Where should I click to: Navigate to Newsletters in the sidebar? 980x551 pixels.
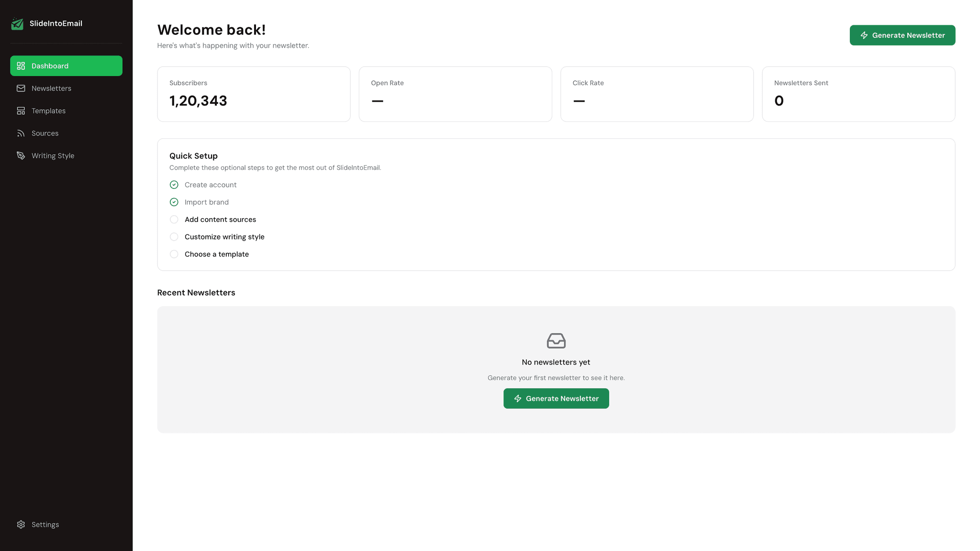pos(51,88)
